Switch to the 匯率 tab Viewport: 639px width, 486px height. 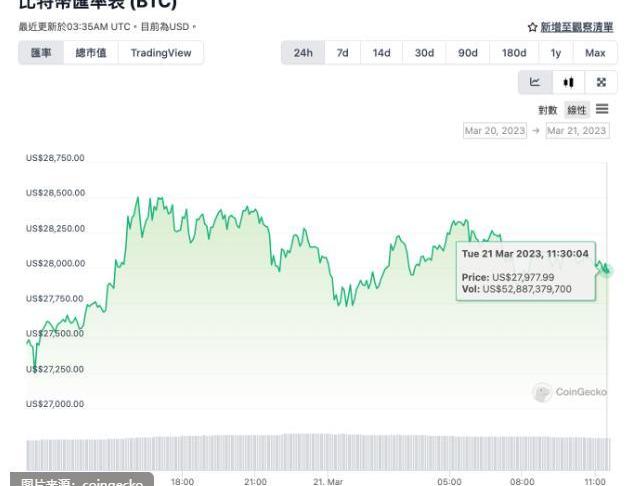point(41,53)
